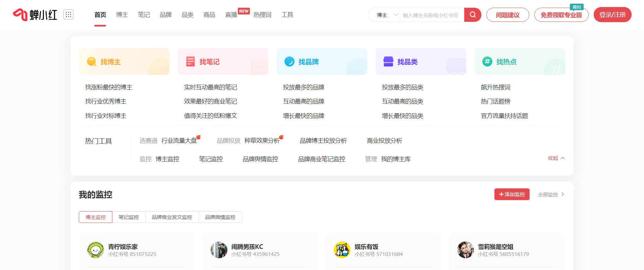Open 笔记 nav menu item

[x=144, y=15]
